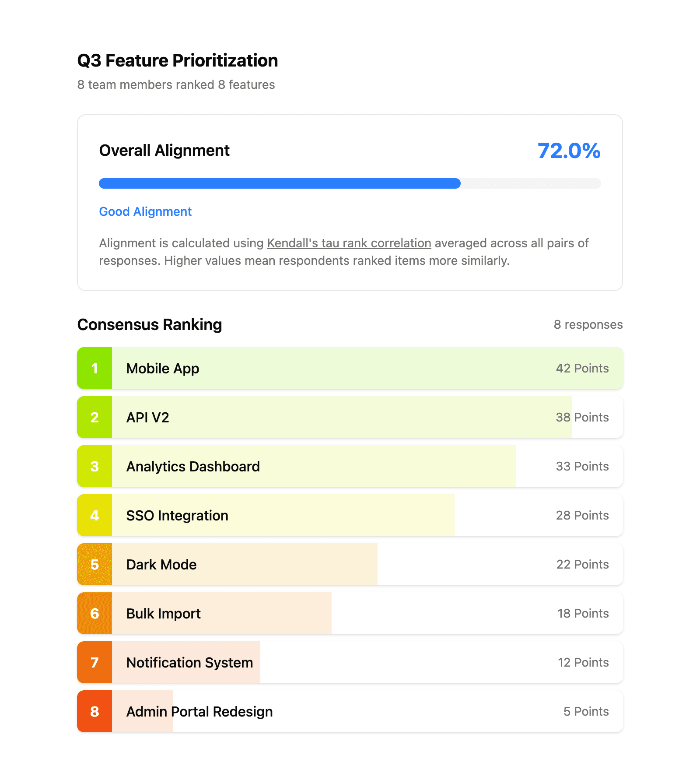Select the rank 3 badge for Analytics Dashboard
The width and height of the screenshot is (700, 780).
click(94, 466)
